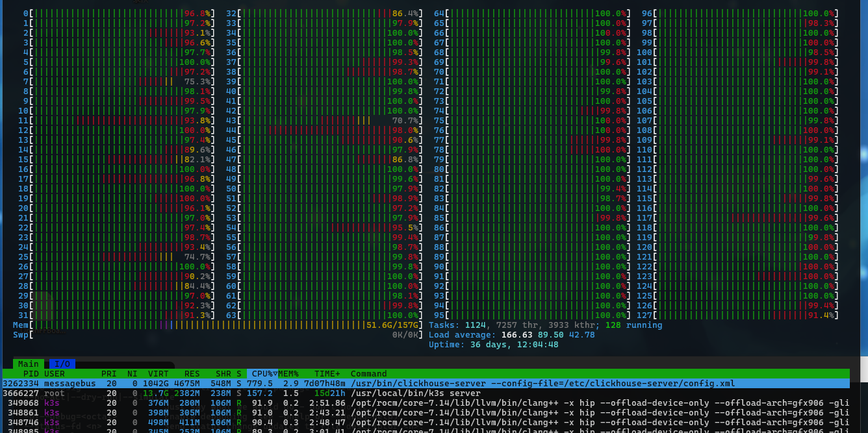This screenshot has height=433, width=868.
Task: Sort by the TIME+ column header
Action: [x=327, y=374]
